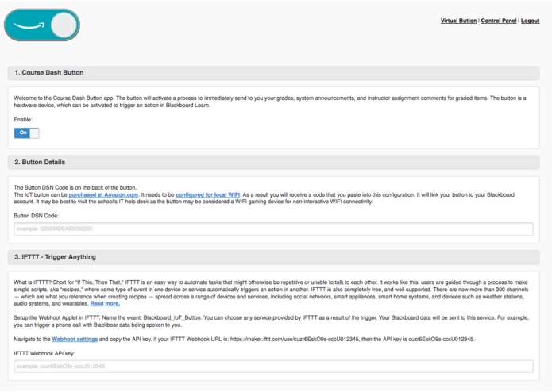
Task: Focus the Button DSN Code field
Action: click(273, 229)
